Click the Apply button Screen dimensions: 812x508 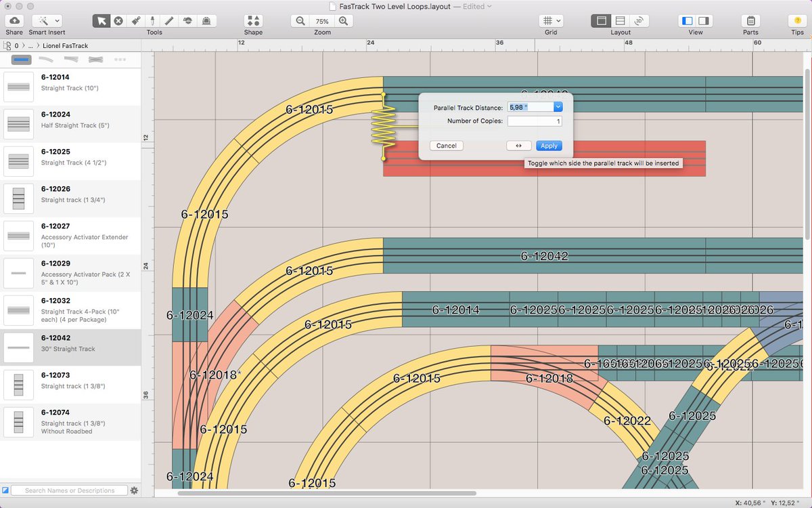(549, 146)
